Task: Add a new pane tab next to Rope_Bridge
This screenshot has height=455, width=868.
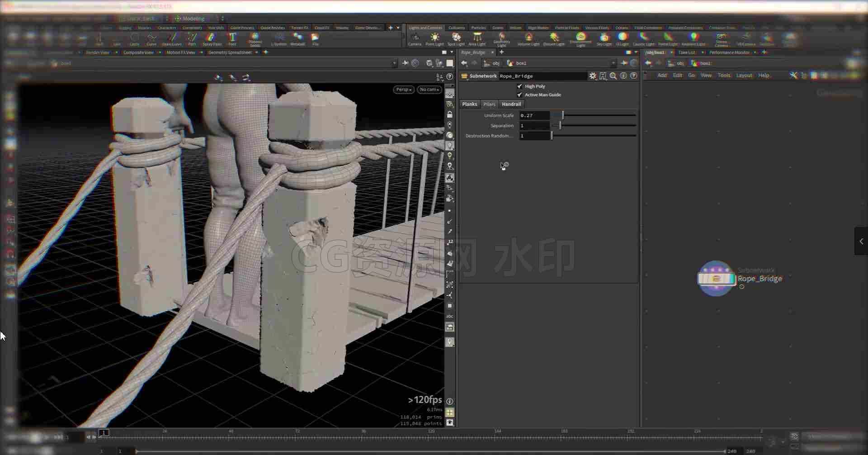Action: pyautogui.click(x=501, y=52)
